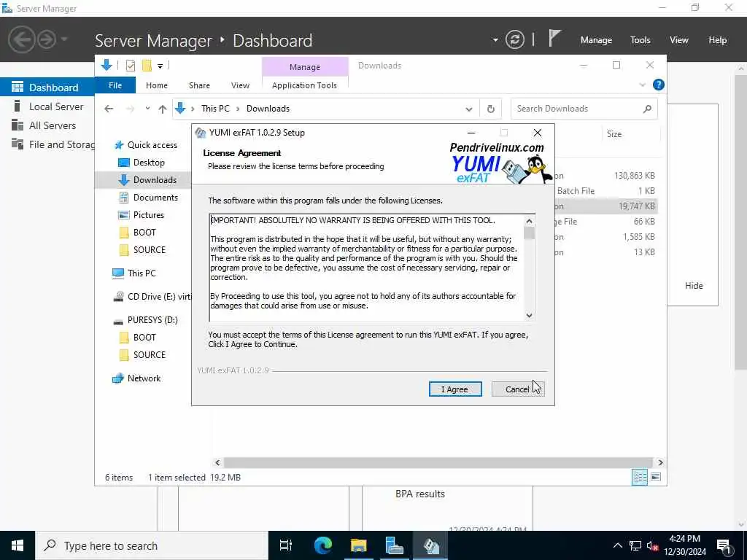Image resolution: width=747 pixels, height=560 pixels.
Task: Click Explorer back navigation arrow
Action: pyautogui.click(x=109, y=109)
